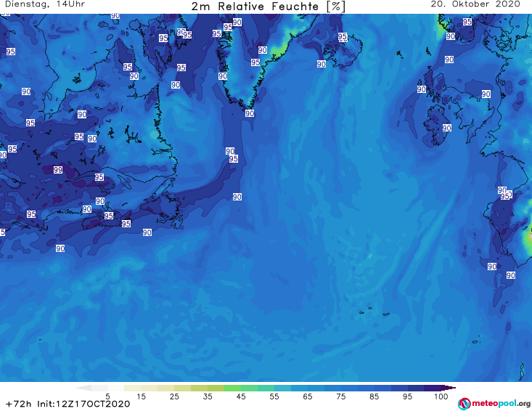This screenshot has width=532, height=411.
Task: Click the 'Dienstag, 14Uhr' time label
Action: [x=45, y=4]
